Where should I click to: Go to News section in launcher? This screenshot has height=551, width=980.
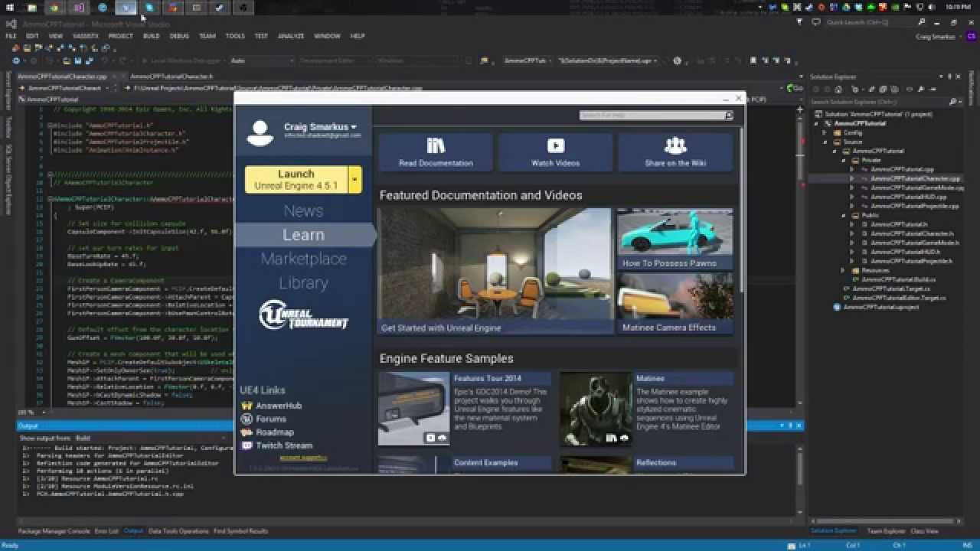(x=303, y=210)
